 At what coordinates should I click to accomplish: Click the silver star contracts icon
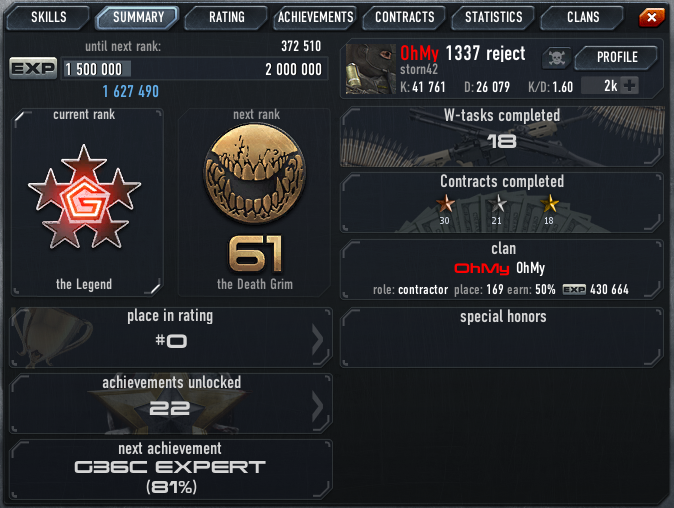(x=497, y=203)
